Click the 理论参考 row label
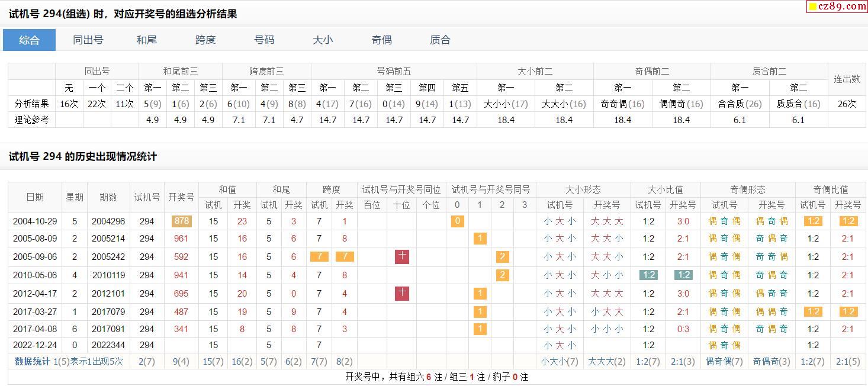Image resolution: width=868 pixels, height=386 pixels. click(x=31, y=120)
